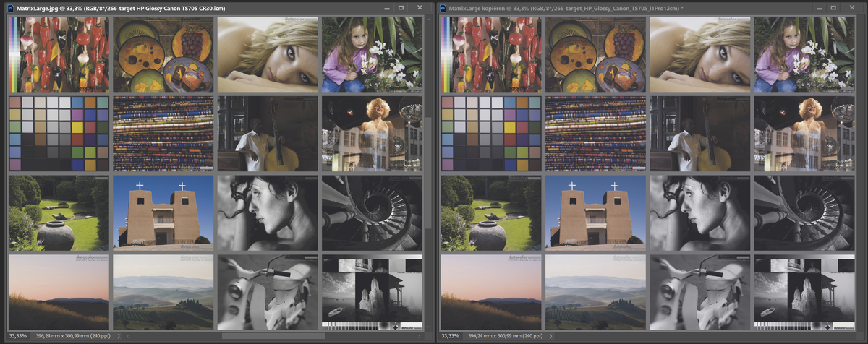Click the Photoshop icon in MatrixLarge kopiëren title bar

click(x=442, y=7)
